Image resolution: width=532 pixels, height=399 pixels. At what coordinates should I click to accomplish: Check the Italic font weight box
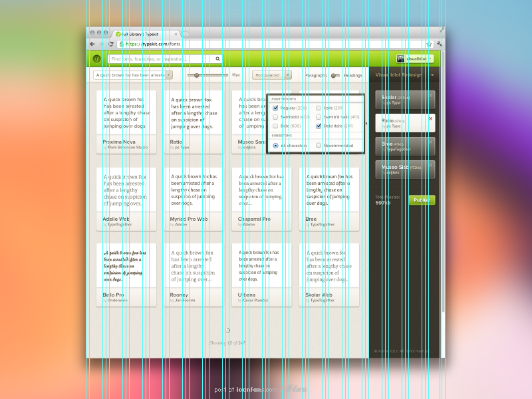click(x=319, y=108)
